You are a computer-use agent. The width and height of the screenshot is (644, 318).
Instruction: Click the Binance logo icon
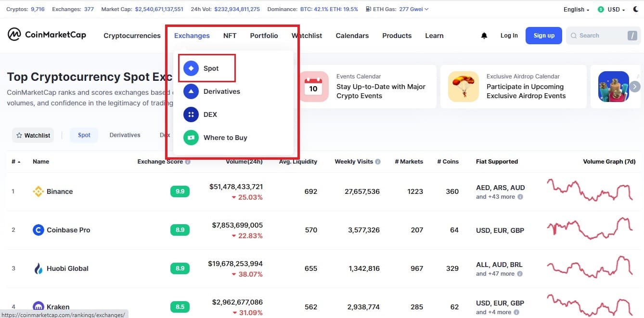coord(38,191)
